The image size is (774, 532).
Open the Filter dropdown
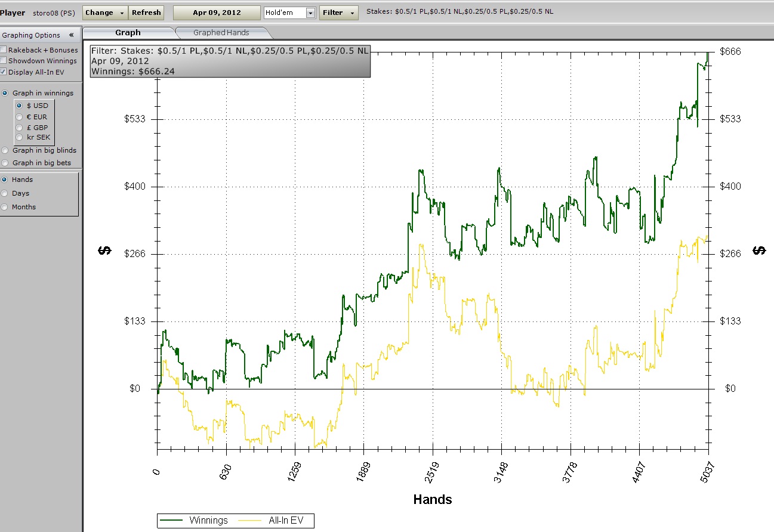[339, 13]
